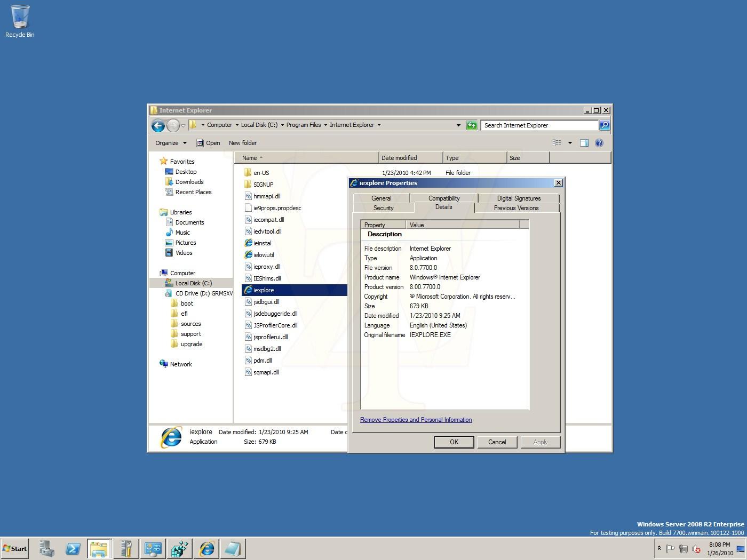The image size is (747, 560).
Task: Switch to the Security tab
Action: (x=383, y=208)
